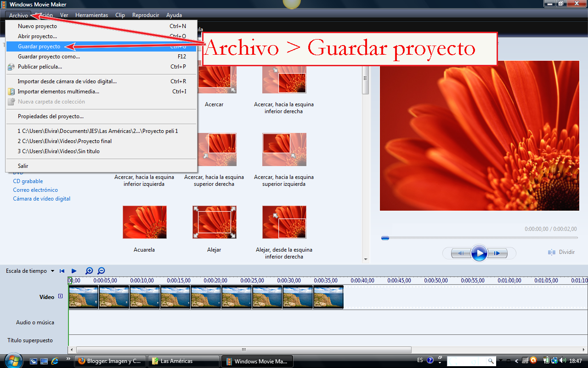
Task: Choose Salir to exit Movie Maker
Action: [x=102, y=166]
